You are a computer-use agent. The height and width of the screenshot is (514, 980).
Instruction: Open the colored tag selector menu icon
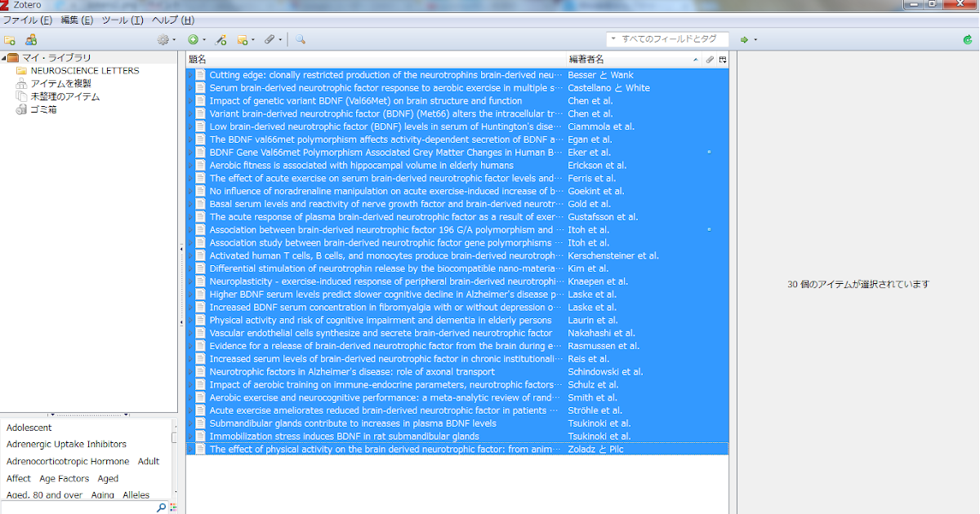coord(173,507)
